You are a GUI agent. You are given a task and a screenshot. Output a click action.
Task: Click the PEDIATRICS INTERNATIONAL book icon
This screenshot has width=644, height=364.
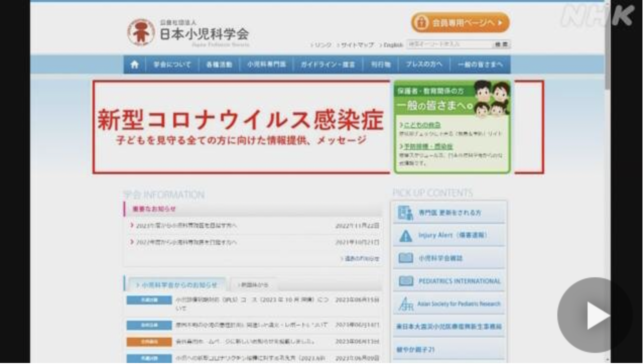point(406,281)
